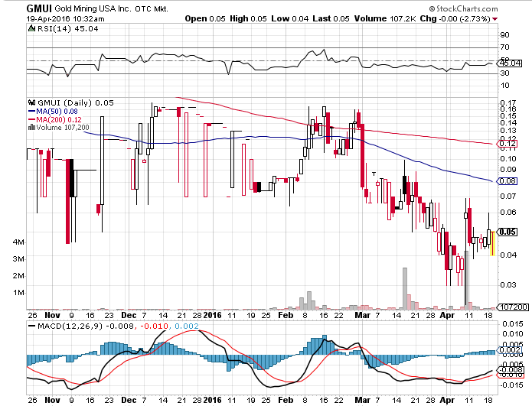Click the blue MA(50) line swatch in the legend
Image resolution: width=532 pixels, height=406 pixels.
click(x=32, y=111)
